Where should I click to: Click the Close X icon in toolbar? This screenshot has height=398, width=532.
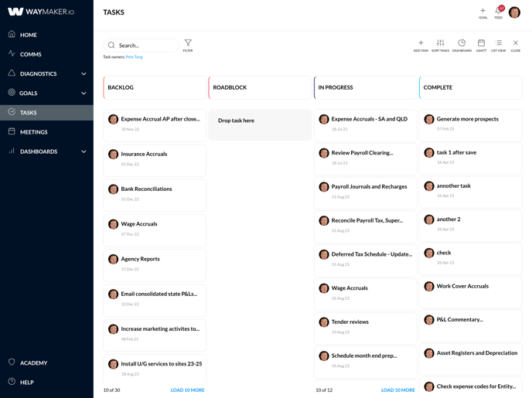[515, 45]
